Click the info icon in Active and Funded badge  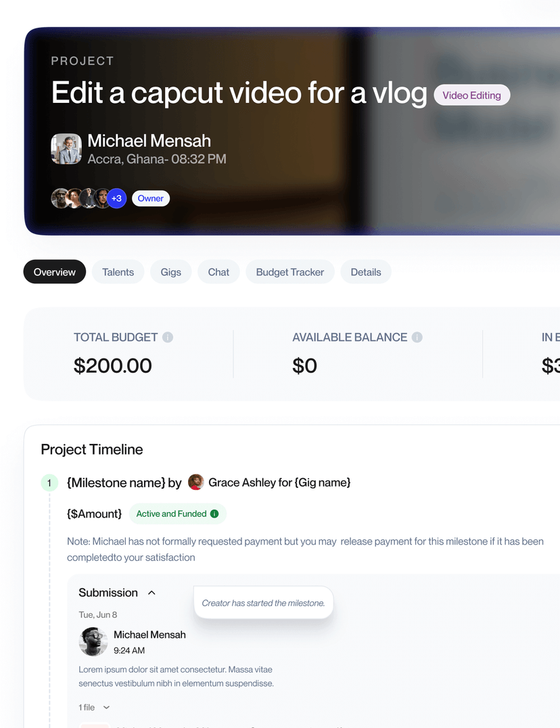point(214,514)
